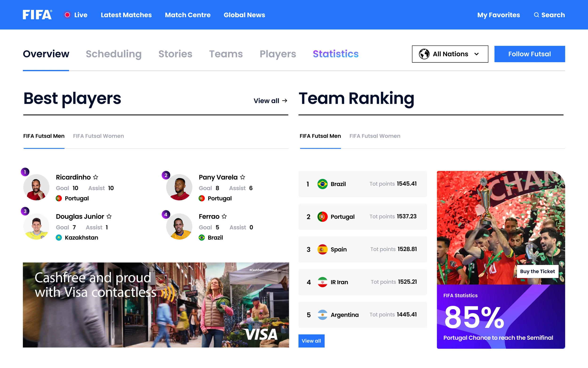Screen dimensions: 588x368
Task: Open Latest Matches in the top nav
Action: (x=126, y=15)
